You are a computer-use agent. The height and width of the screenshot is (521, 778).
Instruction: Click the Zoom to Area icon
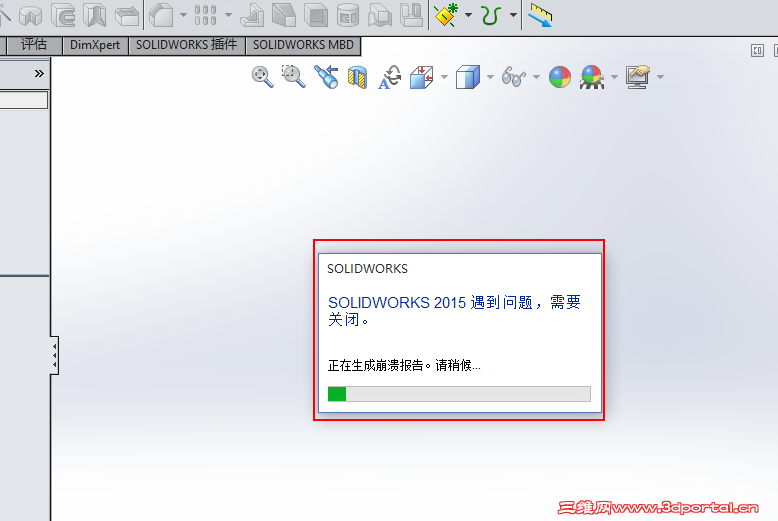294,76
